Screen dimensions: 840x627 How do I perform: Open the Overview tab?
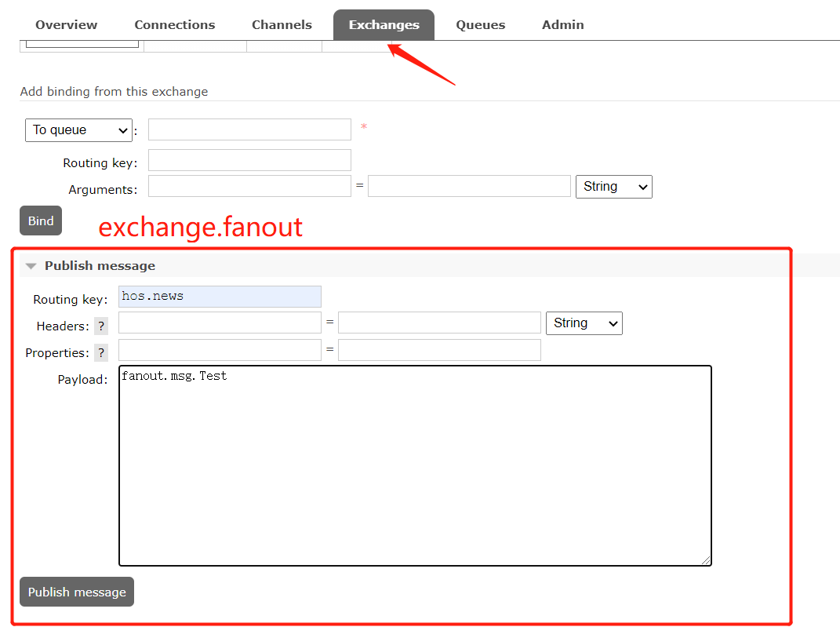click(x=67, y=24)
